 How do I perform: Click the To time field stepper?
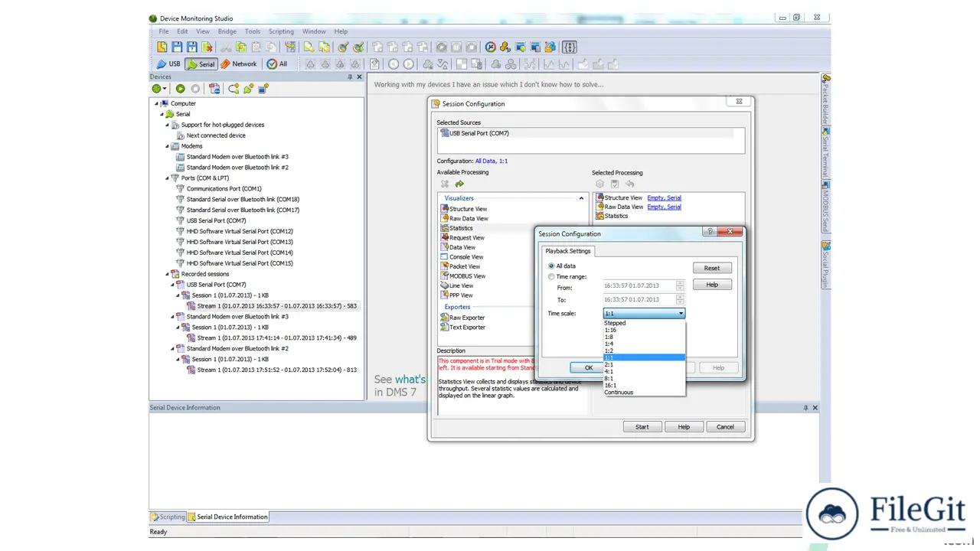tap(680, 299)
